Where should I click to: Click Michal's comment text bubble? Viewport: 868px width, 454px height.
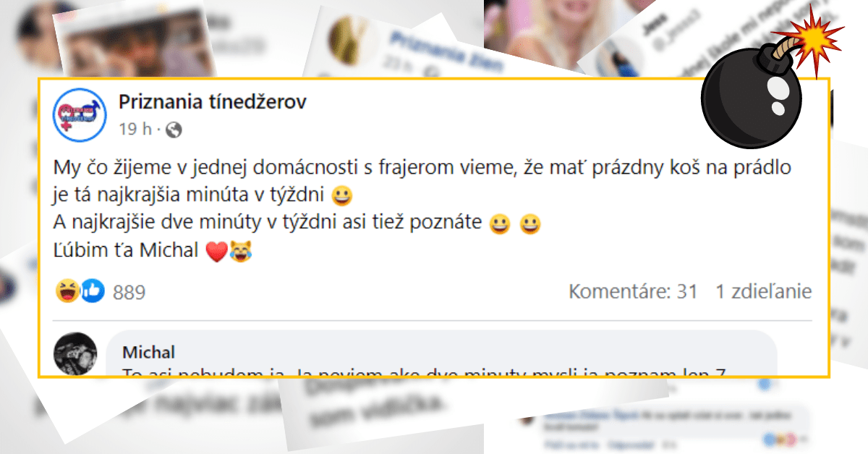(441, 353)
